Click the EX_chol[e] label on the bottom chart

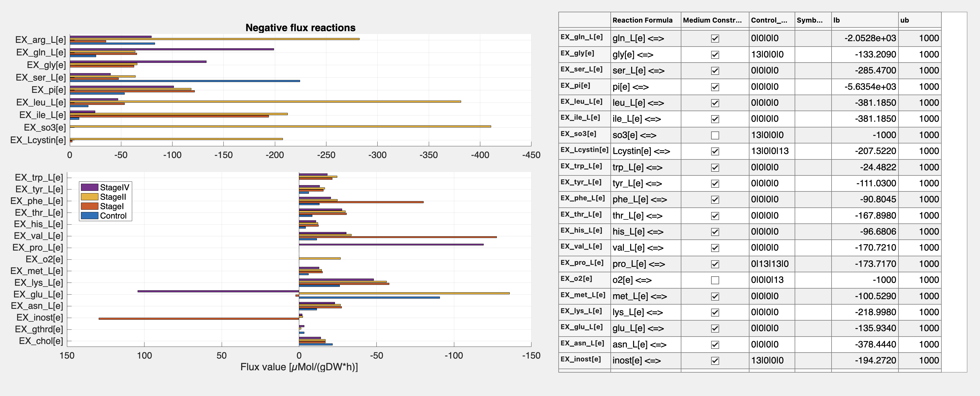[41, 341]
